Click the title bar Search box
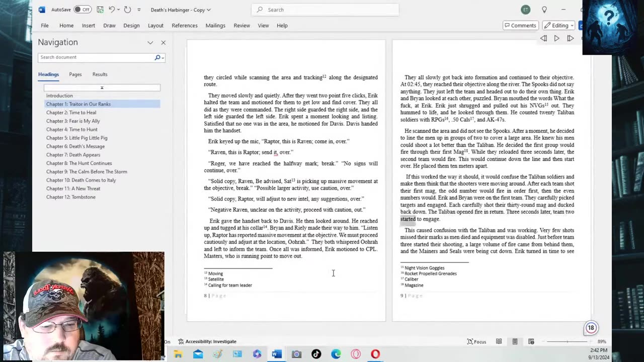This screenshot has height=362, width=644. click(x=325, y=10)
